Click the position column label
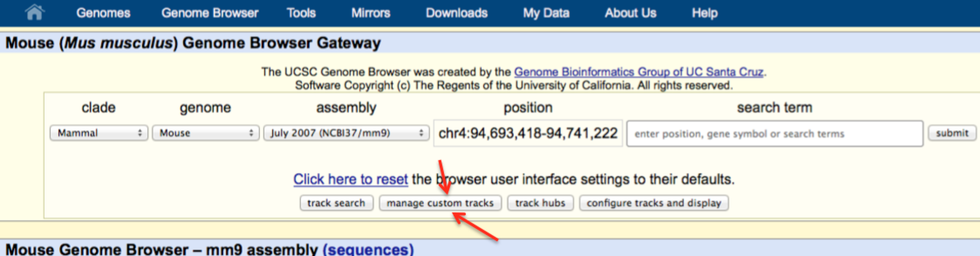 point(528,108)
